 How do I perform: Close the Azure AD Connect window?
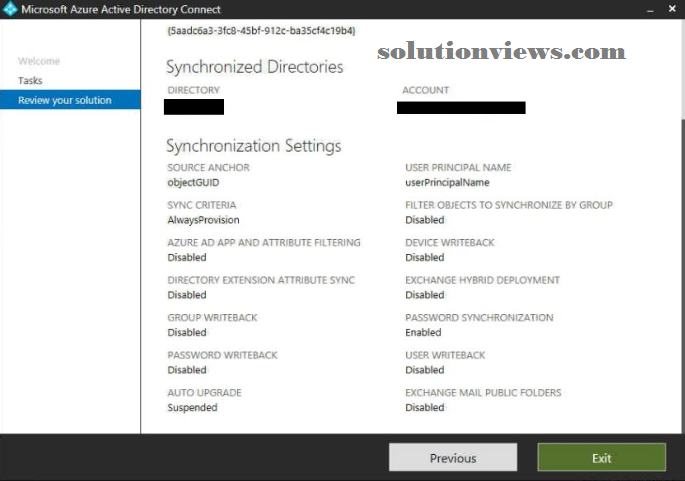pyautogui.click(x=672, y=9)
